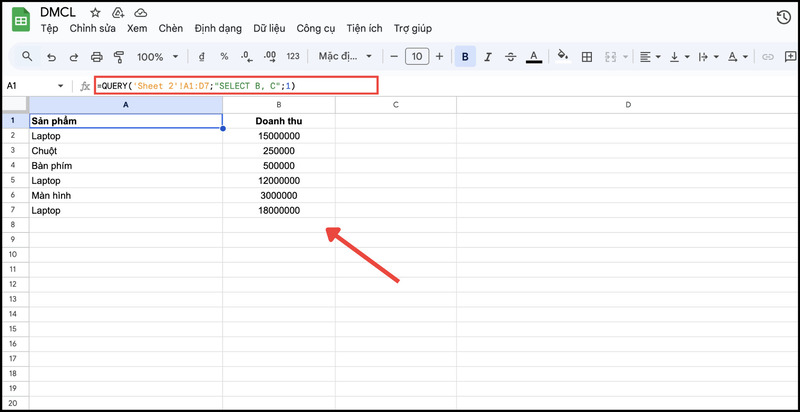
Task: Open the merge cells dropdown arrow
Action: [x=626, y=57]
